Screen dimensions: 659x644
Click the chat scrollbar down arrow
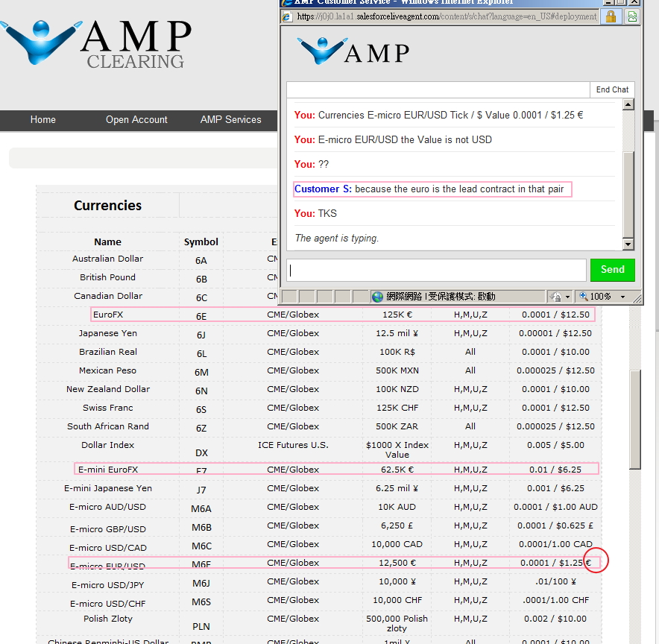pyautogui.click(x=628, y=244)
